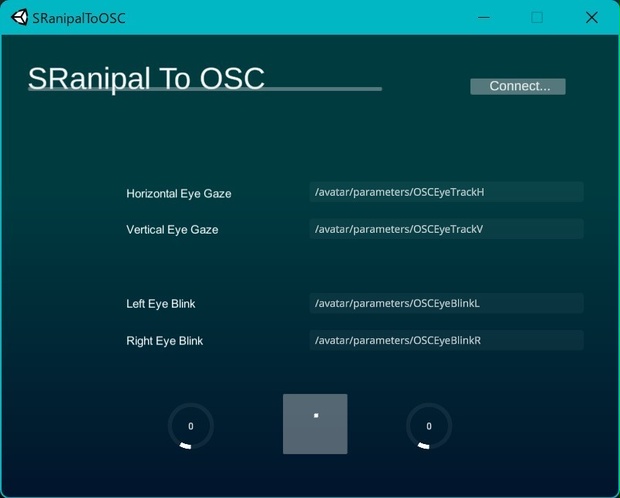
Task: Minimize the SRanipalToOSC window
Action: coord(484,17)
